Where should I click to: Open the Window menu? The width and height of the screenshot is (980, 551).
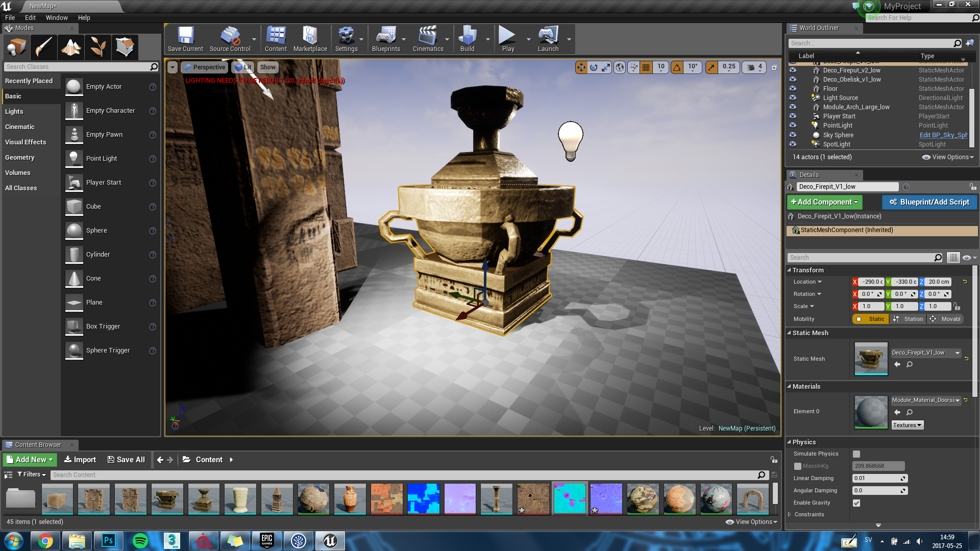[56, 17]
